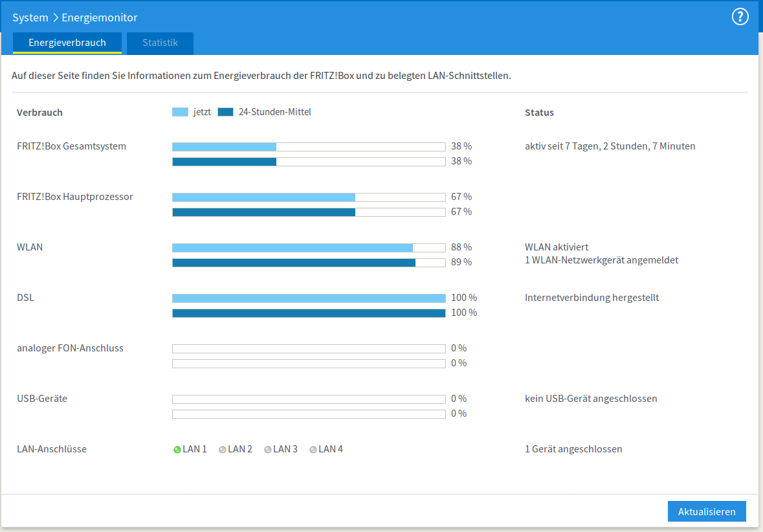Click the Hauptprozessor current usage bar

point(309,197)
